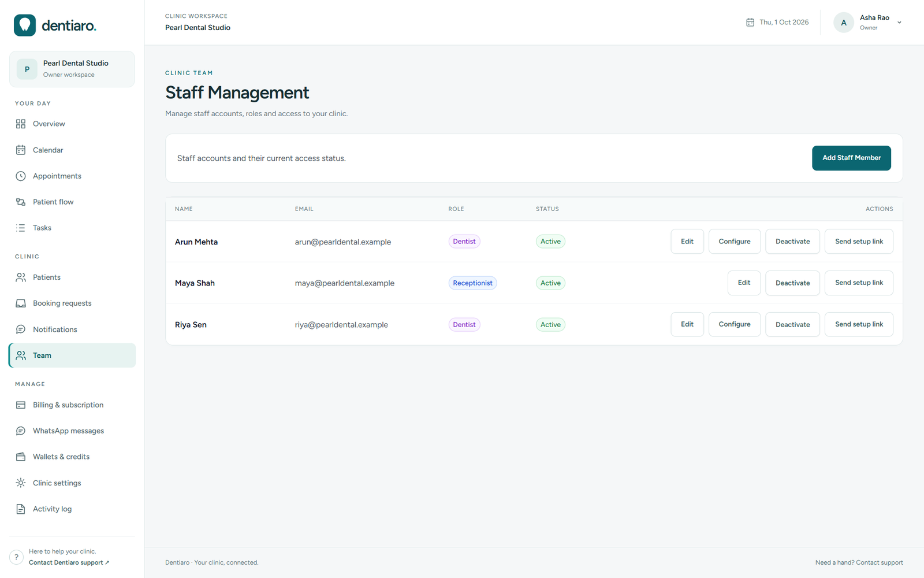
Task: Click the Appointments clock icon
Action: click(21, 176)
